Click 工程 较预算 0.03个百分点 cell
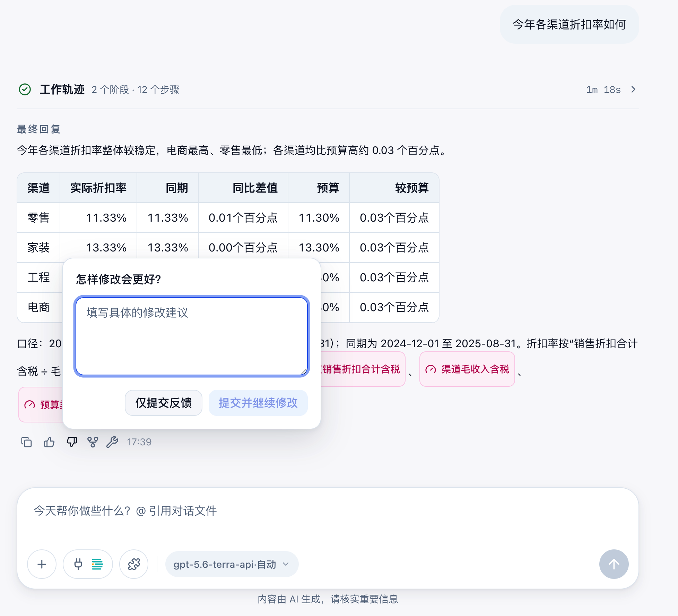 click(x=394, y=277)
